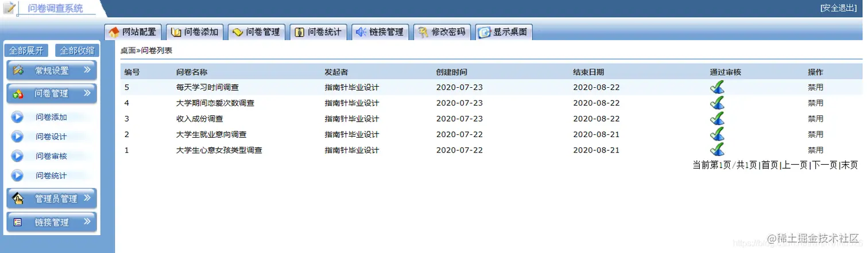Click the 桌面 breadcrumb text

coord(128,50)
